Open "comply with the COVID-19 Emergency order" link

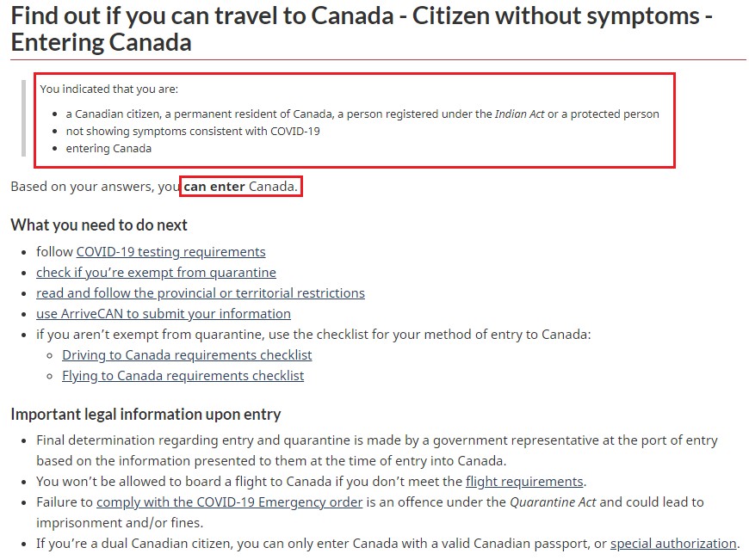point(229,502)
